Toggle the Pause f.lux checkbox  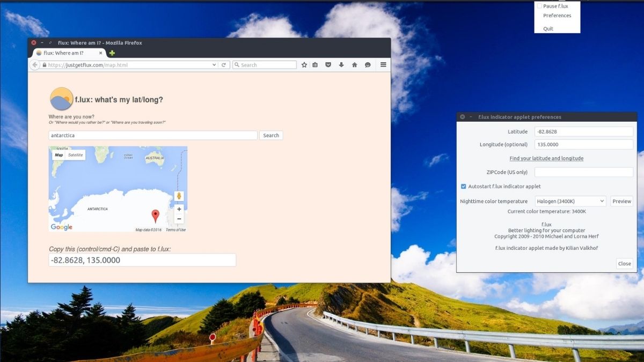(x=539, y=6)
